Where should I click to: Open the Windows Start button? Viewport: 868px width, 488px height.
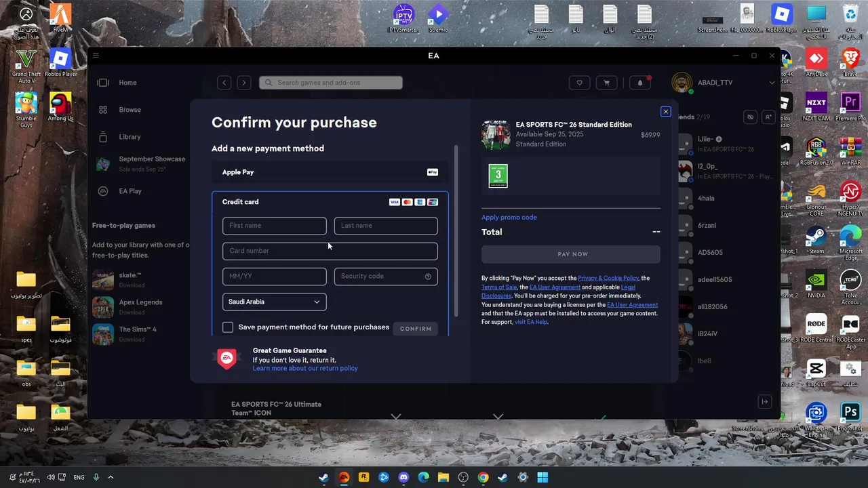(x=542, y=477)
